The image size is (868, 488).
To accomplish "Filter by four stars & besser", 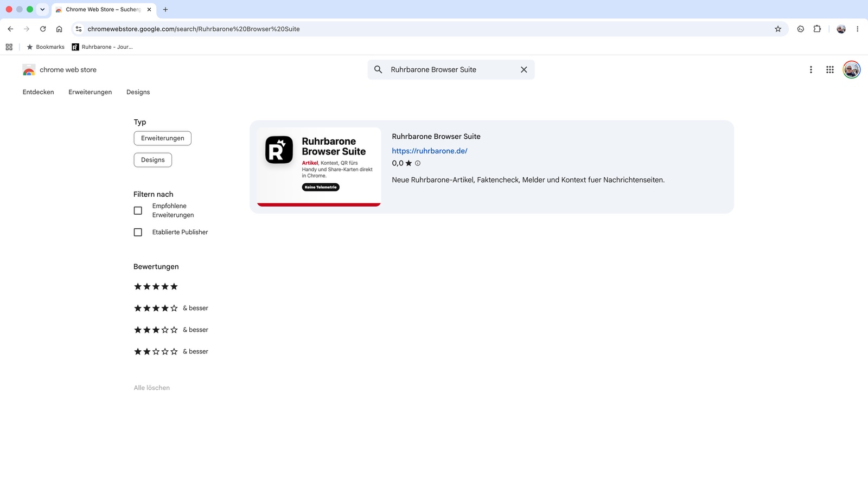I will coord(171,308).
